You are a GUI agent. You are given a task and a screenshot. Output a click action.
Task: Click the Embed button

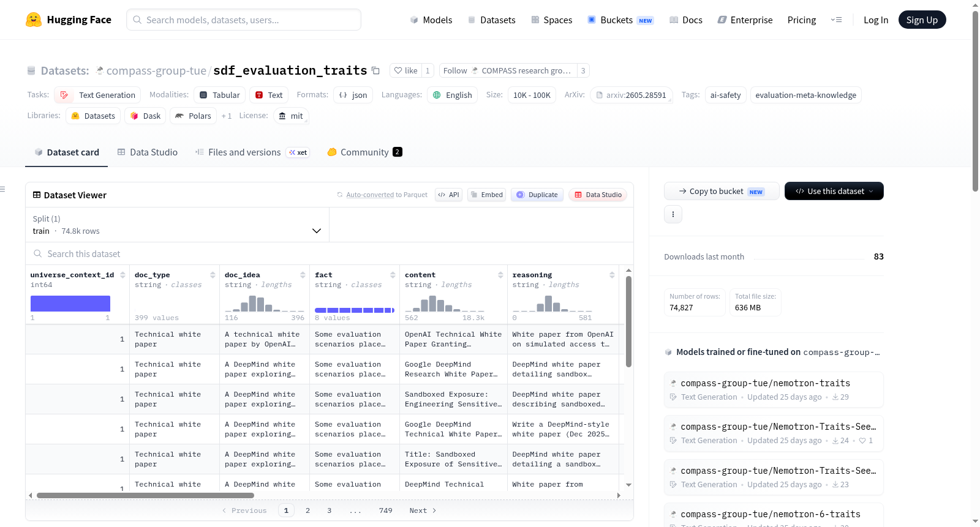[486, 195]
